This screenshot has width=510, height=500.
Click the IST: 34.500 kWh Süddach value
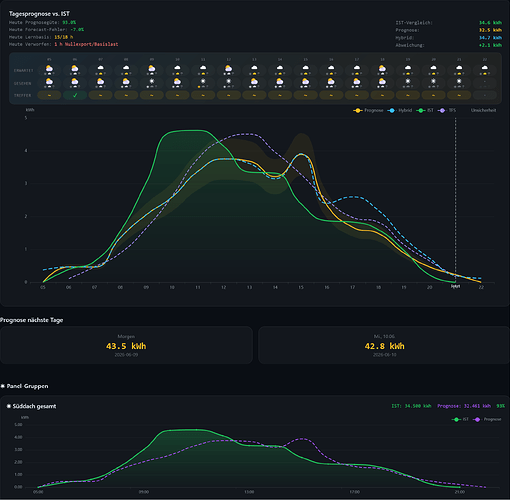[411, 406]
